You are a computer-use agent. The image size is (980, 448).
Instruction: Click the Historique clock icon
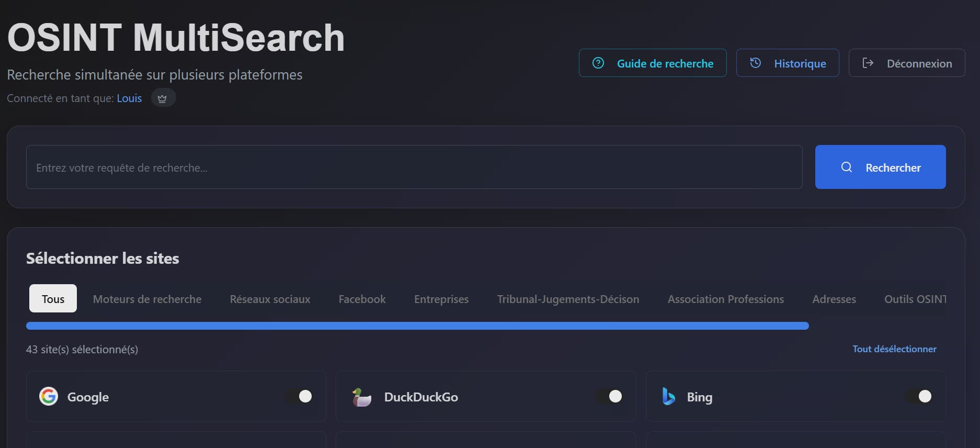pyautogui.click(x=755, y=63)
